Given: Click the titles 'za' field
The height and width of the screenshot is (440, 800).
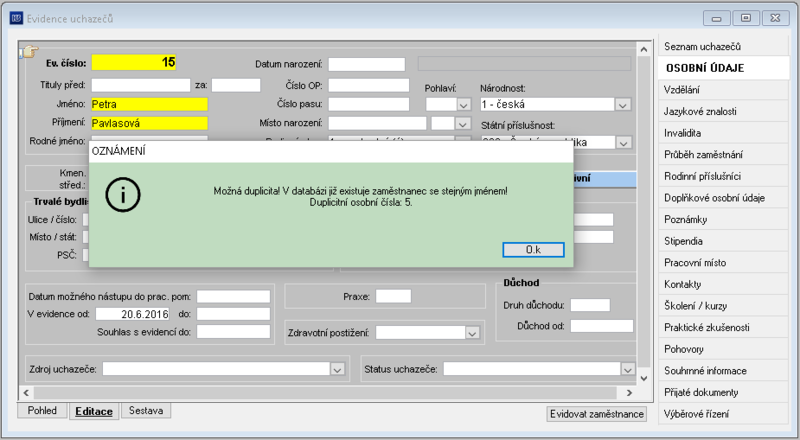Looking at the screenshot, I should coord(236,85).
